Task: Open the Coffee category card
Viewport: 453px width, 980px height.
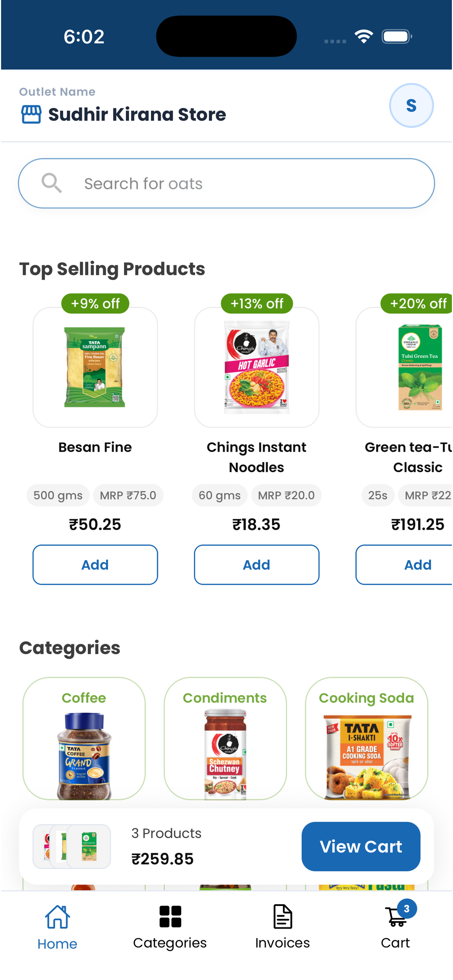Action: coord(84,739)
